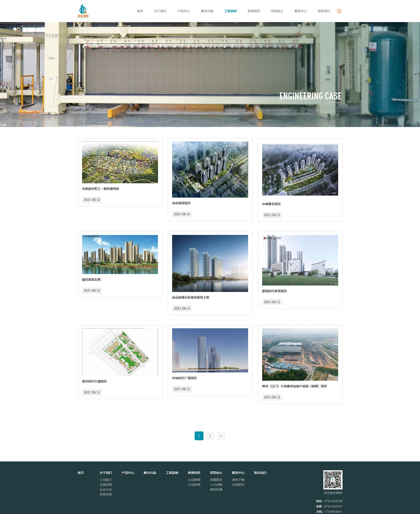Image resolution: width=420 pixels, height=514 pixels.
Task: Open the 南沙时代大塘项目 site plan image
Action: tap(120, 352)
